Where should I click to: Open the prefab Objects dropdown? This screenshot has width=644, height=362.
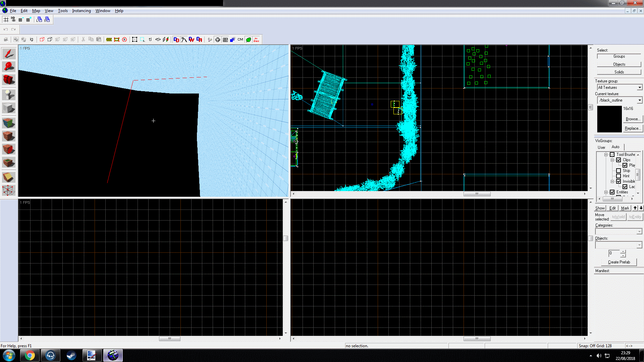639,245
